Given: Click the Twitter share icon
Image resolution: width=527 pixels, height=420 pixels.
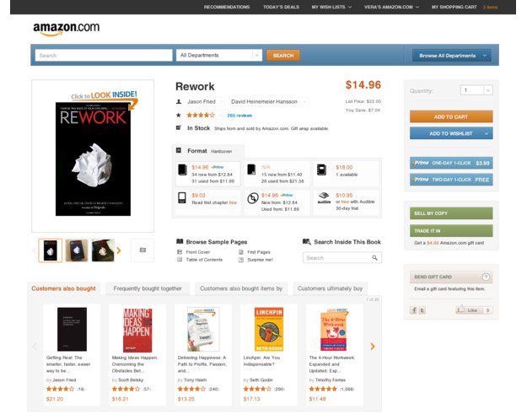Looking at the screenshot, I should [x=422, y=310].
